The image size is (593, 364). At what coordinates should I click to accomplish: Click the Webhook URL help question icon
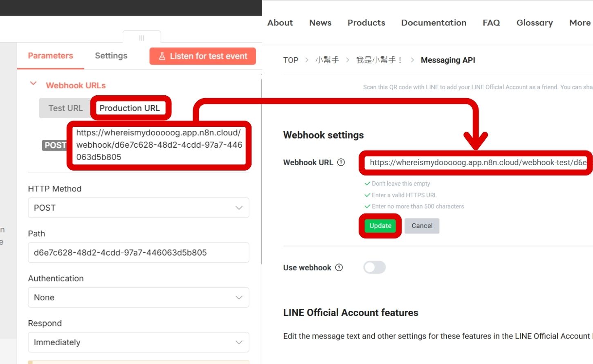tap(341, 162)
